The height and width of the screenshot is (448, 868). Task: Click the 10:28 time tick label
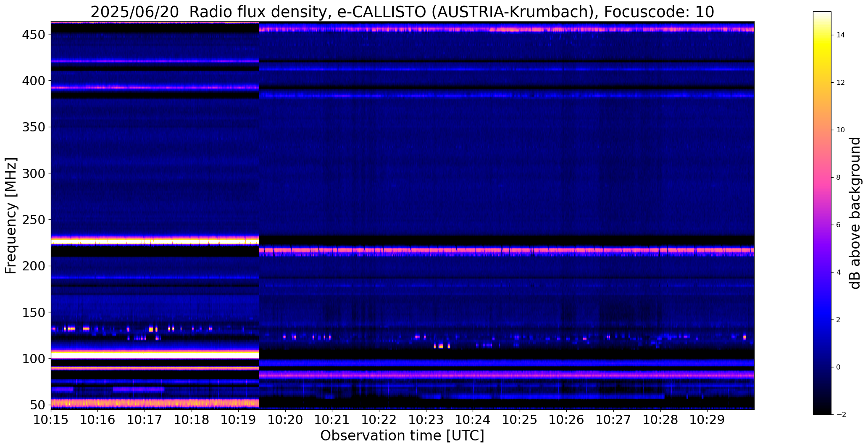pyautogui.click(x=660, y=419)
